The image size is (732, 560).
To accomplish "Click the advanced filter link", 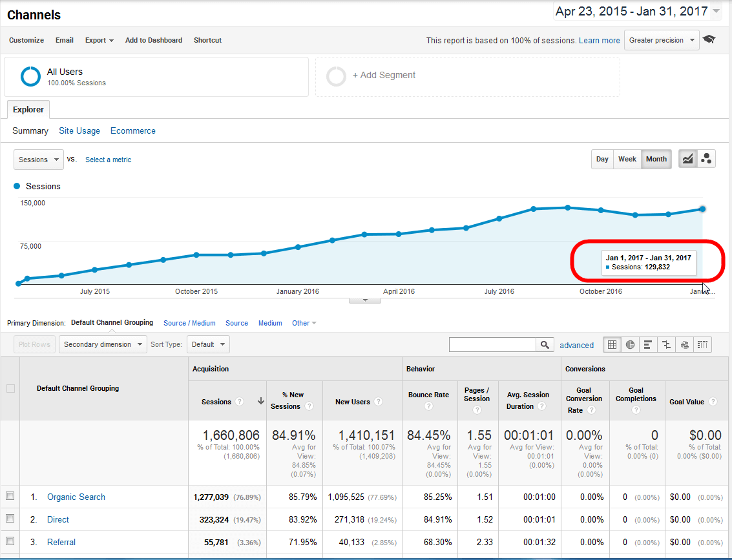I will (x=576, y=345).
